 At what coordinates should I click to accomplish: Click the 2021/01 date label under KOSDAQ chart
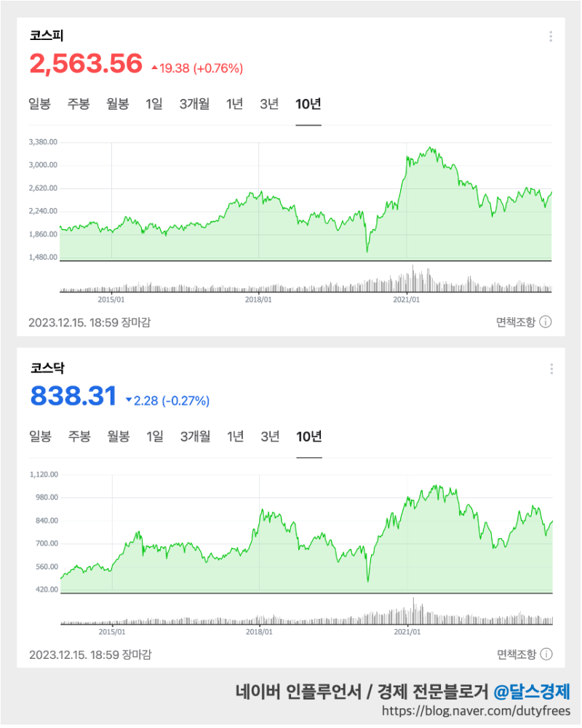(407, 632)
